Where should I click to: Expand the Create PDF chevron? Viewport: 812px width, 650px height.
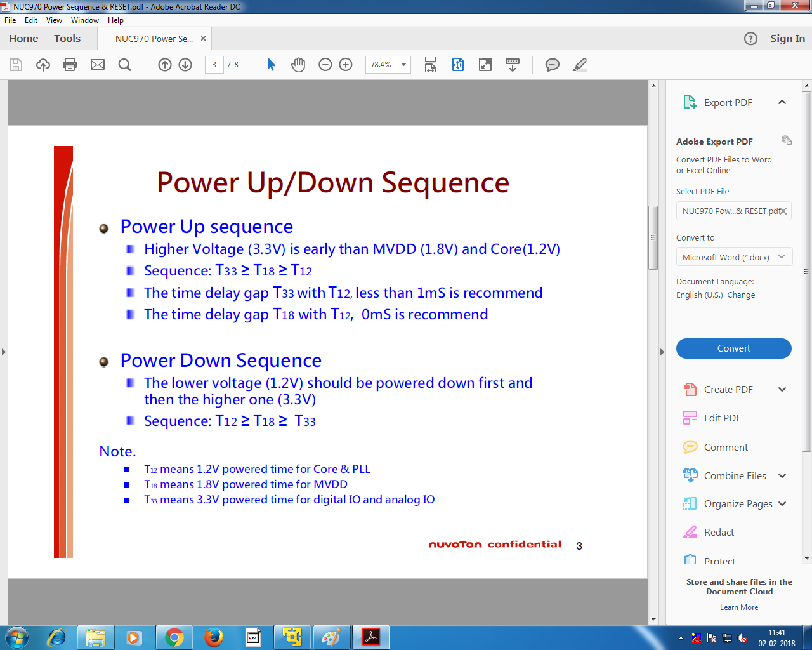782,390
